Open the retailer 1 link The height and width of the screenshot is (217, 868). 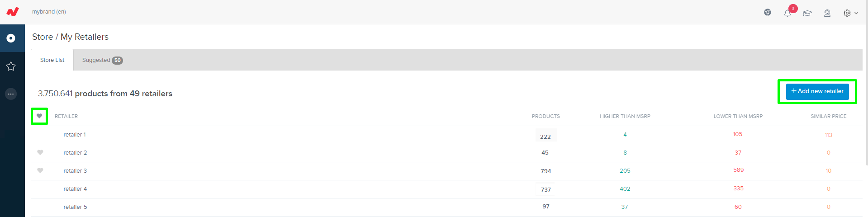point(75,135)
